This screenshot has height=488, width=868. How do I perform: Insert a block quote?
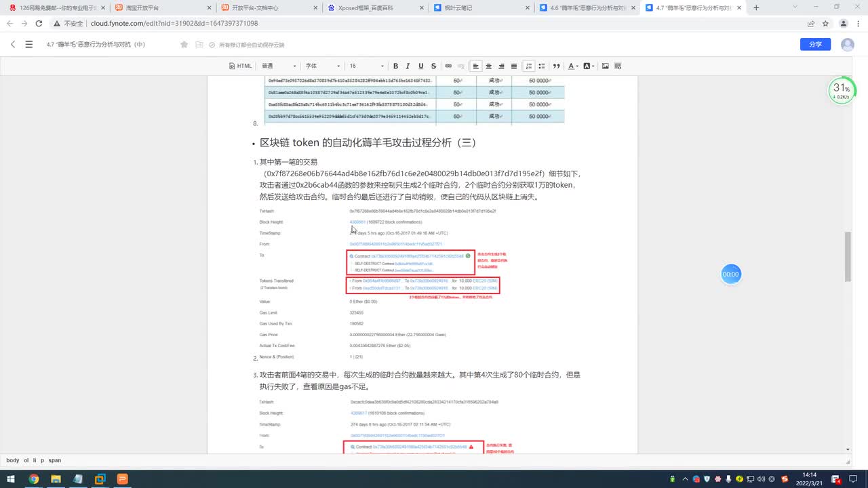(557, 66)
